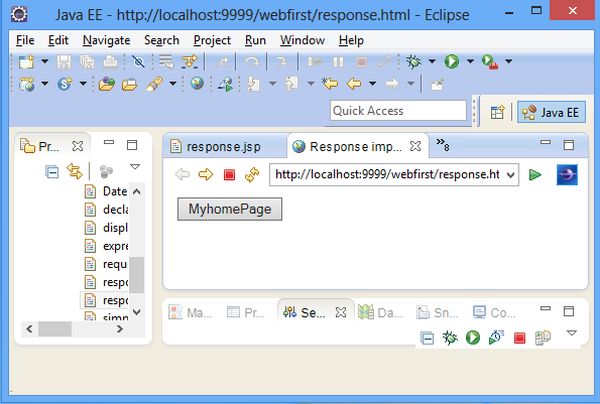Click the Last Edit Location arrow icon
Viewport: 600px width, 404px height.
(329, 83)
